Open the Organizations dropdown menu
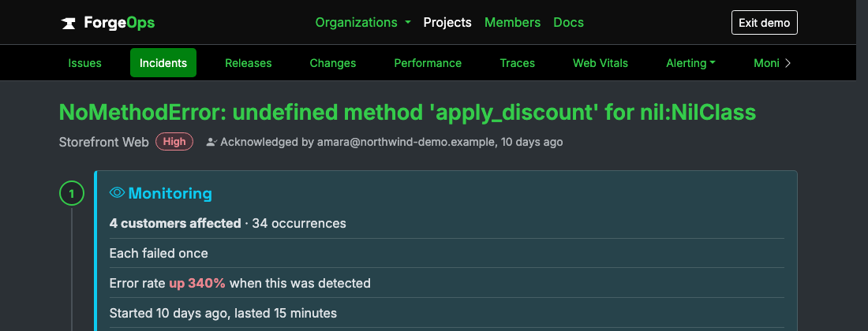The height and width of the screenshot is (331, 868). [x=363, y=23]
